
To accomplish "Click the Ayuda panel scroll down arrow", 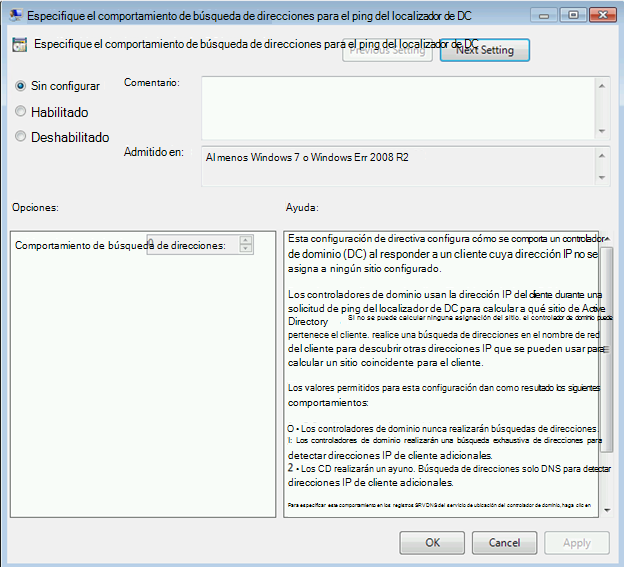I will click(607, 510).
